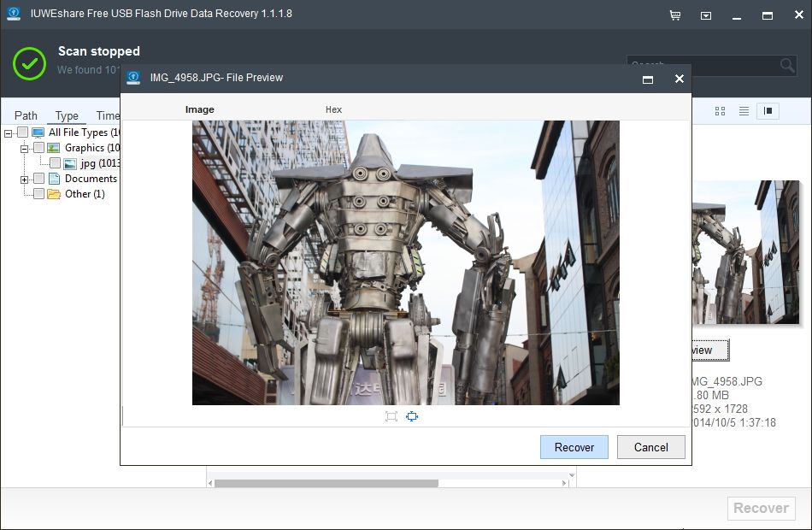Select the Type tab above the tree
This screenshot has width=812, height=530.
point(67,115)
